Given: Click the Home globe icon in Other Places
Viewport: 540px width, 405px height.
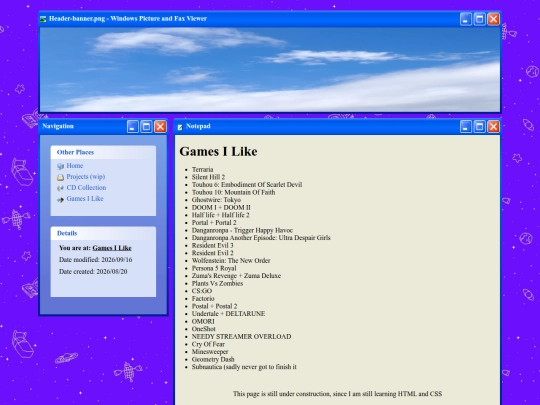Looking at the screenshot, I should 60,166.
